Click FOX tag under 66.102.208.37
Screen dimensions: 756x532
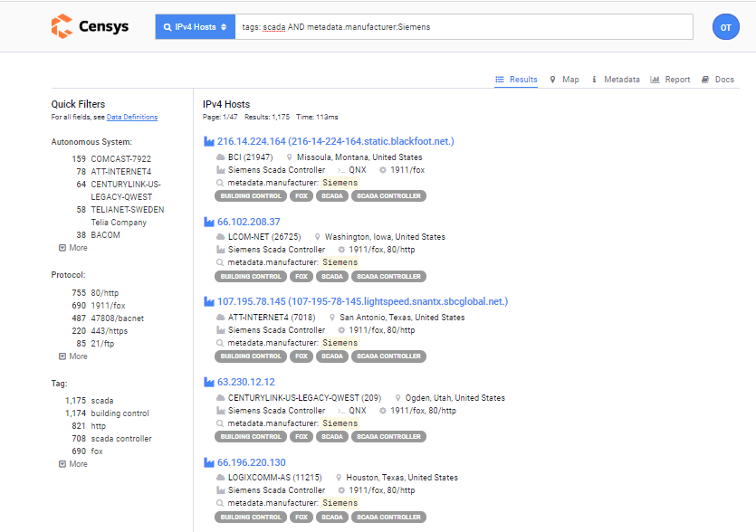(x=301, y=277)
